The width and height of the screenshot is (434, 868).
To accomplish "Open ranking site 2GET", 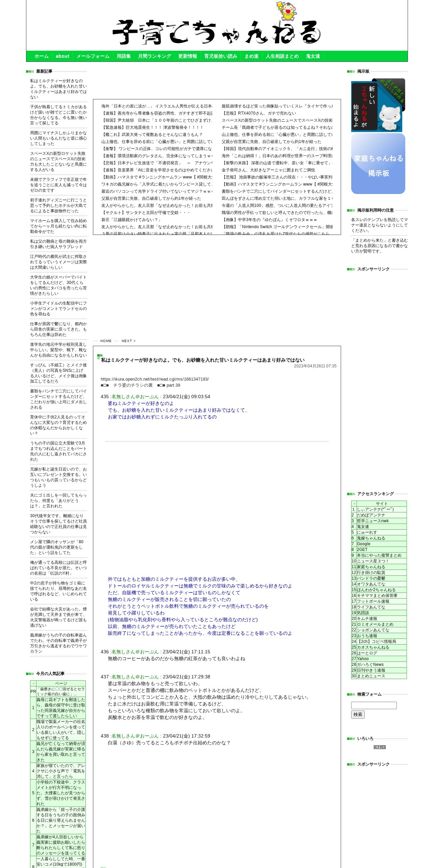I will [362, 550].
